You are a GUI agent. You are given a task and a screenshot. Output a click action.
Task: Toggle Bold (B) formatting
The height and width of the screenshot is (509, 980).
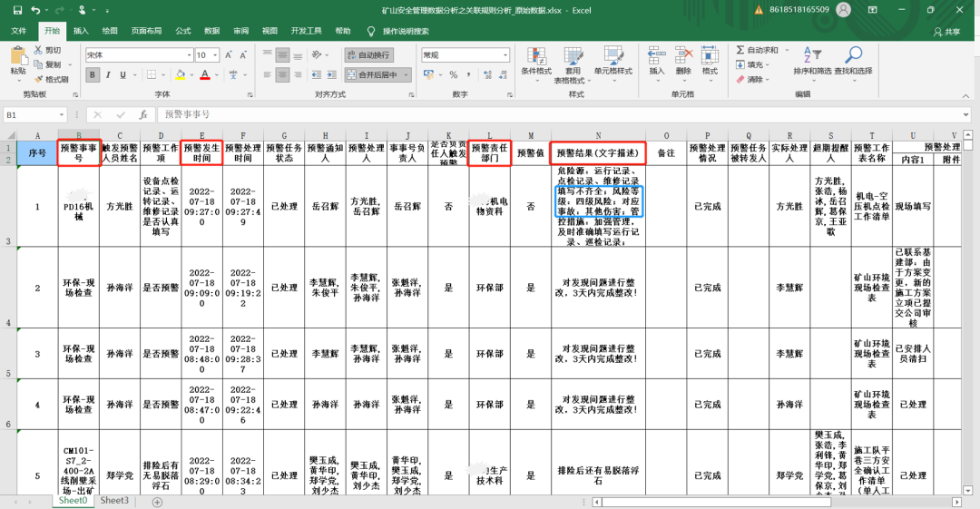pos(93,75)
